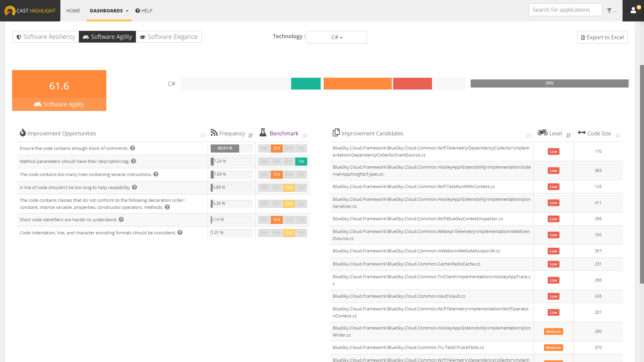Open DependencyCollectorEventSource.cs candidate
This screenshot has width=644, height=362.
tap(431, 152)
